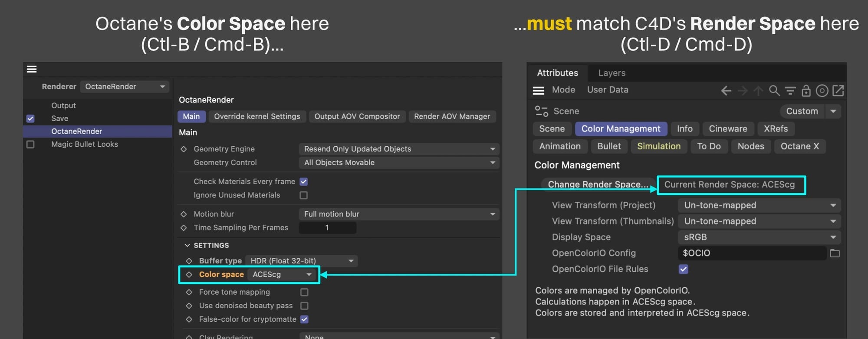Open the Output AOV Compositor tab
The image size is (868, 339).
click(x=357, y=116)
